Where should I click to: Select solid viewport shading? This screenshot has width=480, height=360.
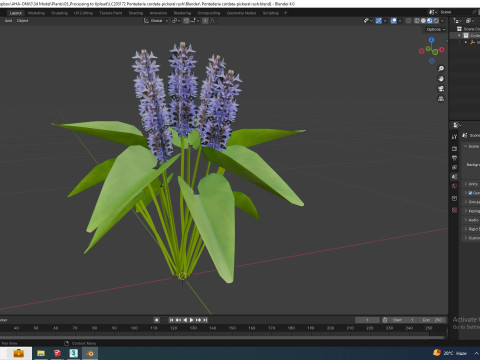(x=423, y=21)
